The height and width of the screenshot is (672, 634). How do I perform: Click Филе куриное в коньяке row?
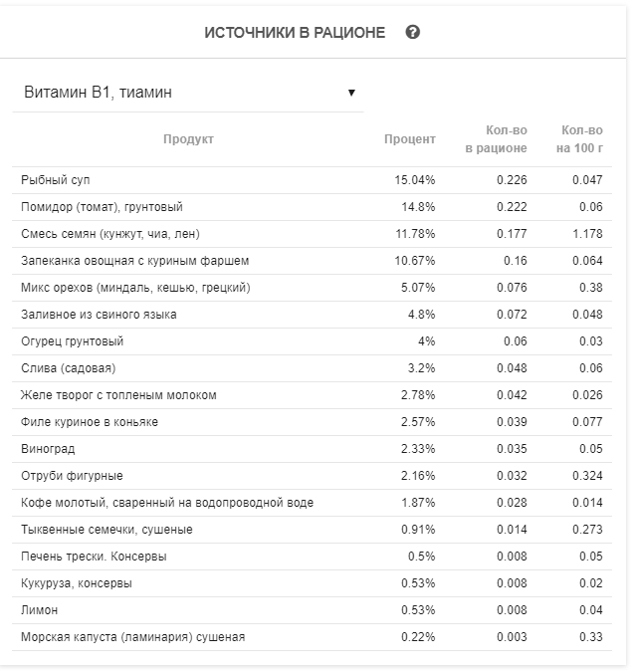tap(89, 422)
